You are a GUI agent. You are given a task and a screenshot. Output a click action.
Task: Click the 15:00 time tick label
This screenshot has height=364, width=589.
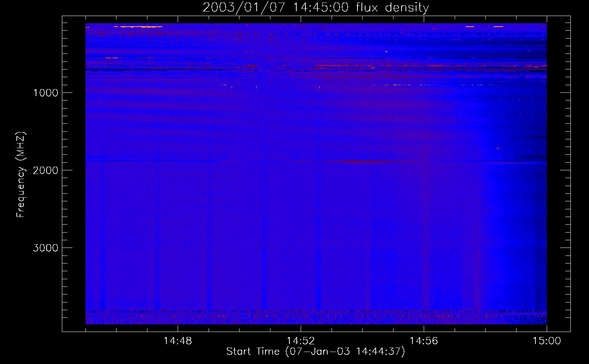[x=547, y=341]
